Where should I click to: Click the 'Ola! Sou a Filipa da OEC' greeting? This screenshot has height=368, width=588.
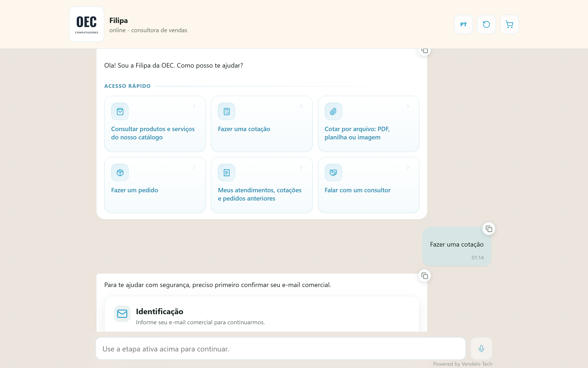(x=173, y=66)
